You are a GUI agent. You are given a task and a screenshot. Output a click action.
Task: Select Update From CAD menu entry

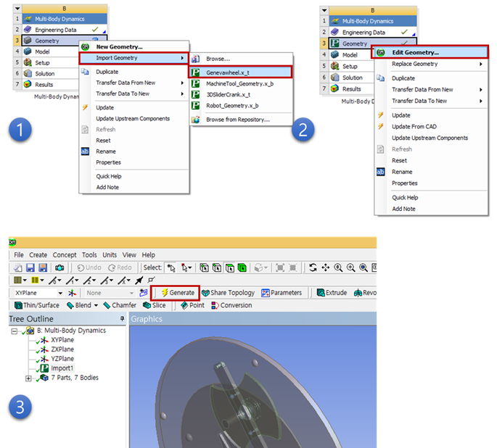pyautogui.click(x=415, y=126)
